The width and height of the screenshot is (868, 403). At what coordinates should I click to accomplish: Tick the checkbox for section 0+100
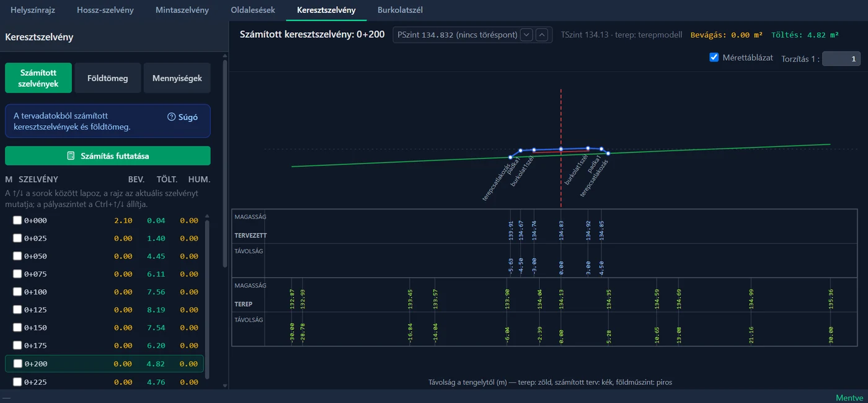17,292
